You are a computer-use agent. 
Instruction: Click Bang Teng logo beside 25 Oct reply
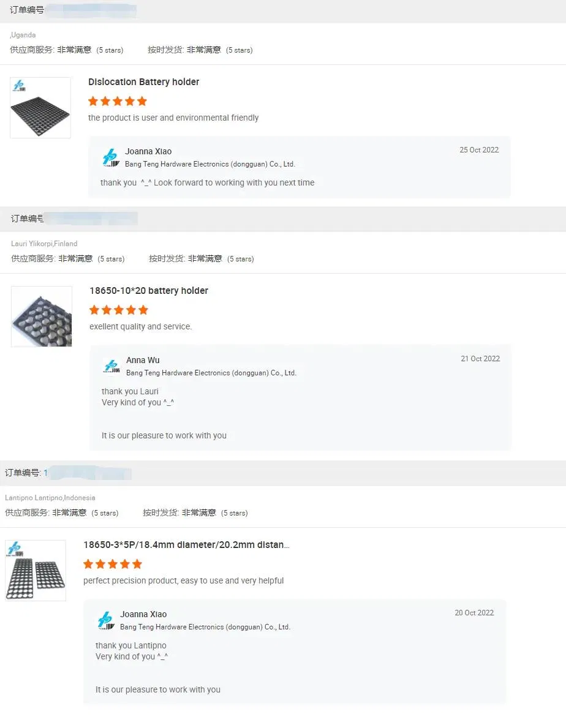(110, 158)
